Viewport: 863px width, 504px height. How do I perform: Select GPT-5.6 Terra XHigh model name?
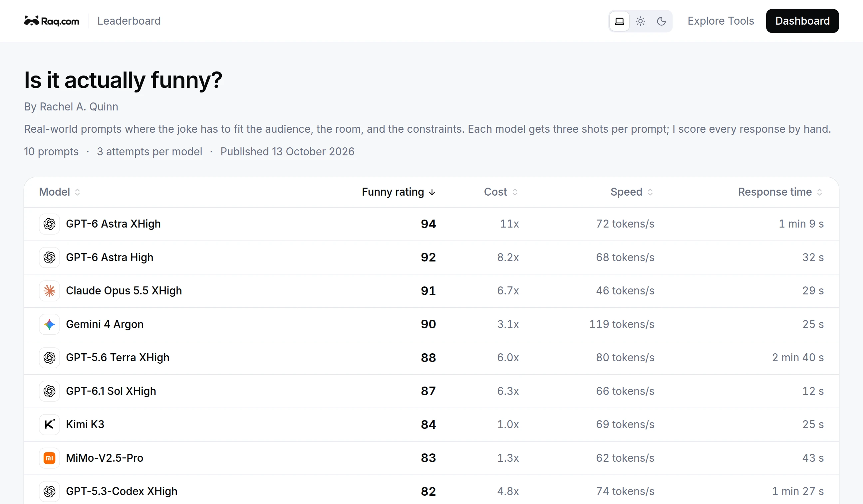118,358
